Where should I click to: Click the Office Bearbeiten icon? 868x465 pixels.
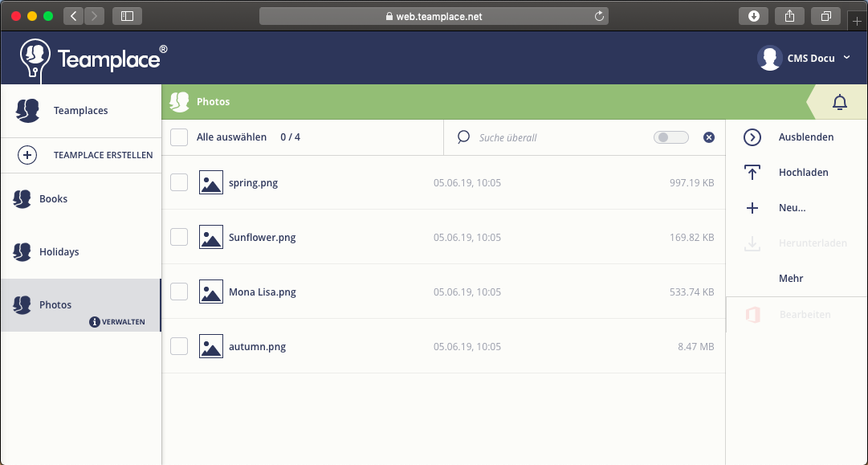click(x=753, y=315)
